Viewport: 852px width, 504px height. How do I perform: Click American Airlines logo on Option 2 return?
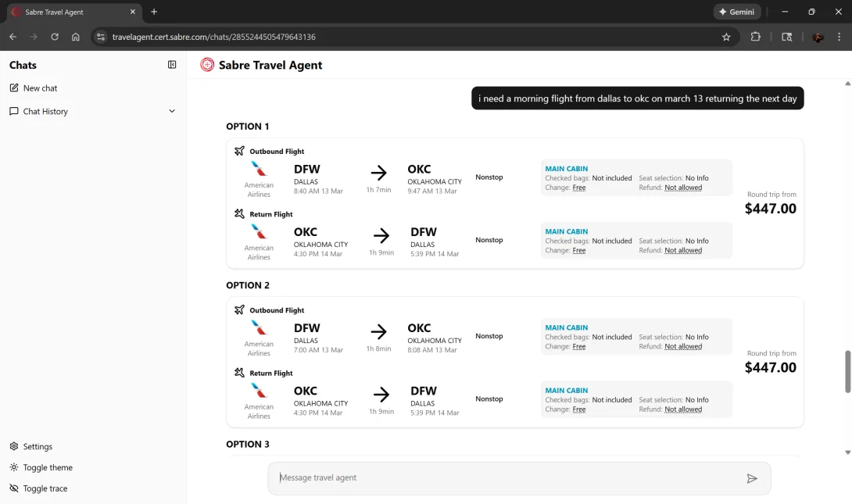pyautogui.click(x=259, y=391)
